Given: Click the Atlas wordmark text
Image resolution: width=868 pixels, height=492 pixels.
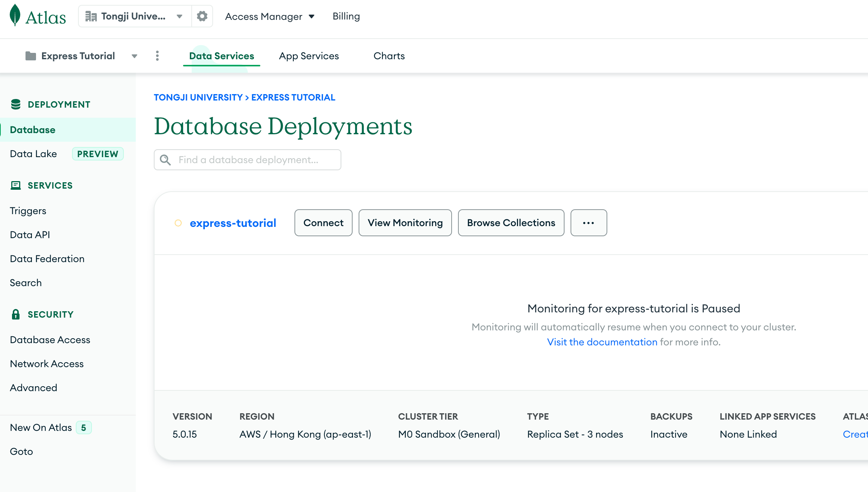Looking at the screenshot, I should click(46, 18).
